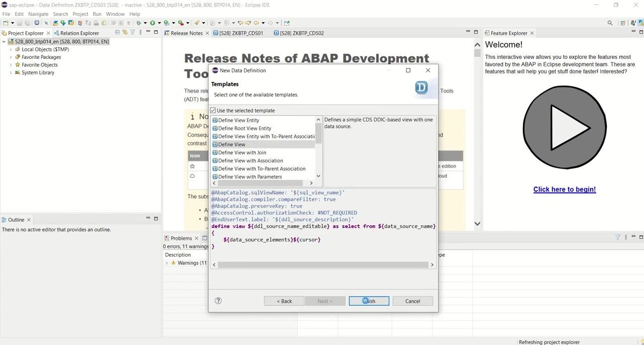The width and height of the screenshot is (644, 345).
Task: Select Define Root View Entity template
Action: pos(245,128)
